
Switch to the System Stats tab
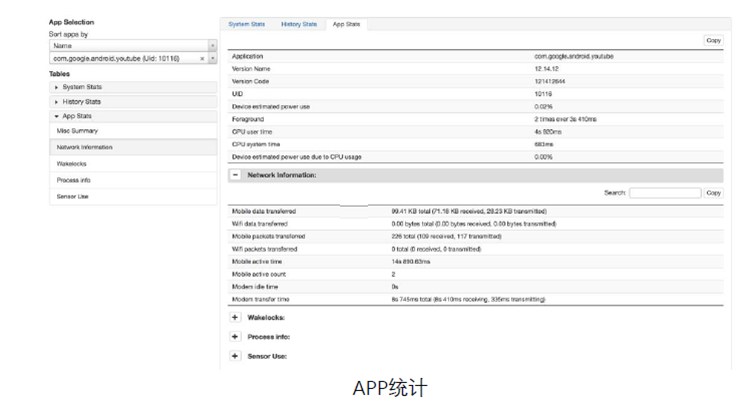pos(246,24)
